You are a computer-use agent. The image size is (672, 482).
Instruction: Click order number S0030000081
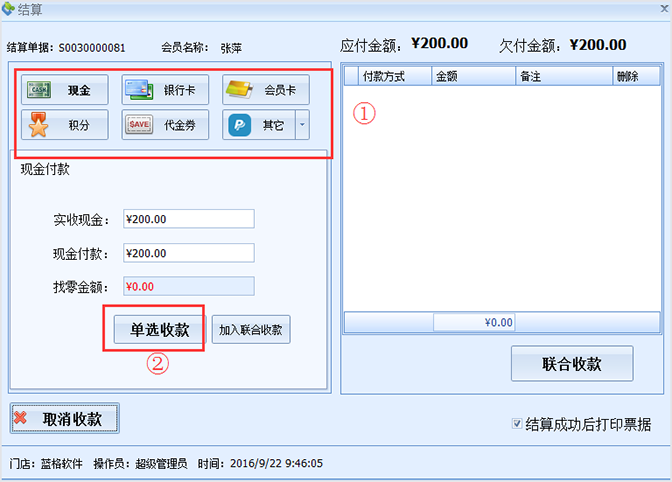[92, 48]
